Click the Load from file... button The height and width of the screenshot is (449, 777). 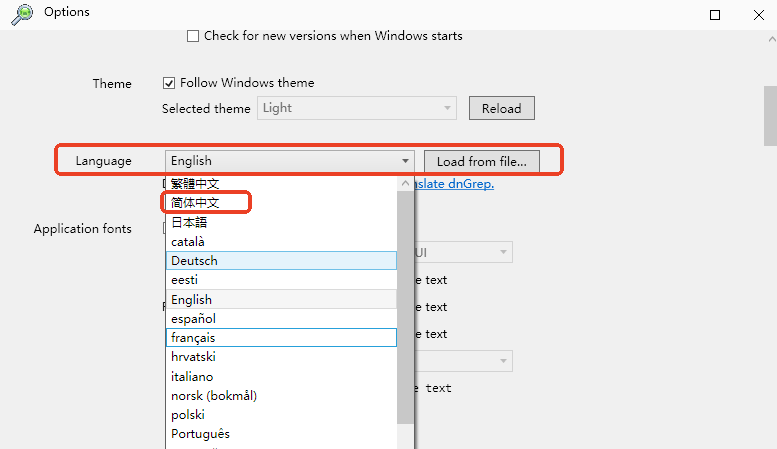[x=482, y=162]
